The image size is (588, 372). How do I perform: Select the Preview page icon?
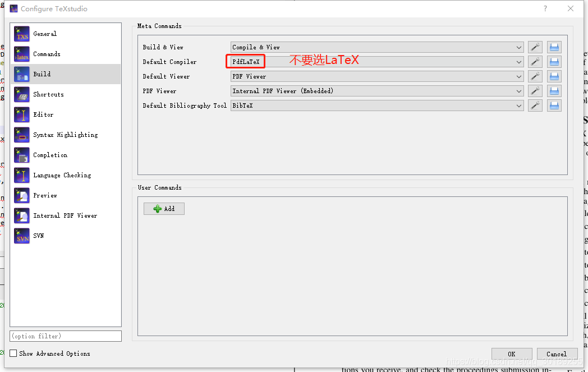22,196
